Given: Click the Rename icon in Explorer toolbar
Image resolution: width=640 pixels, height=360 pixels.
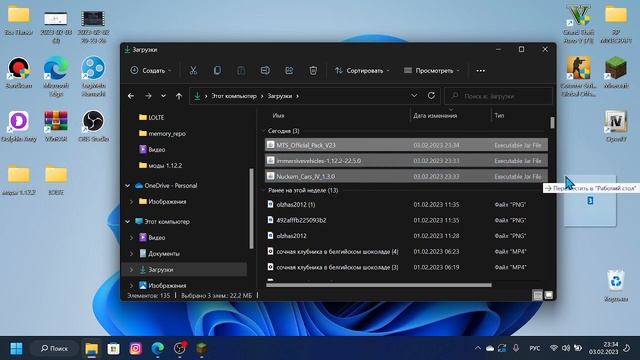Looking at the screenshot, I should pos(265,71).
